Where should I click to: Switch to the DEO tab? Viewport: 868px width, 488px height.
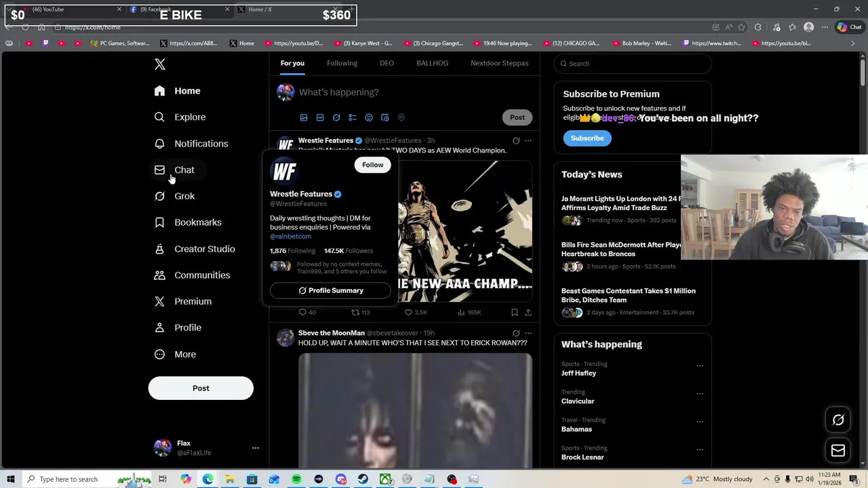(x=387, y=63)
